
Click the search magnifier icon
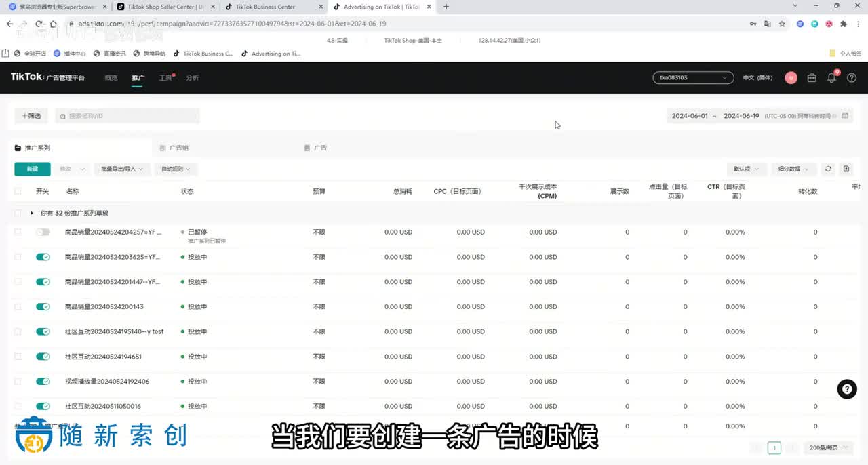pos(63,117)
